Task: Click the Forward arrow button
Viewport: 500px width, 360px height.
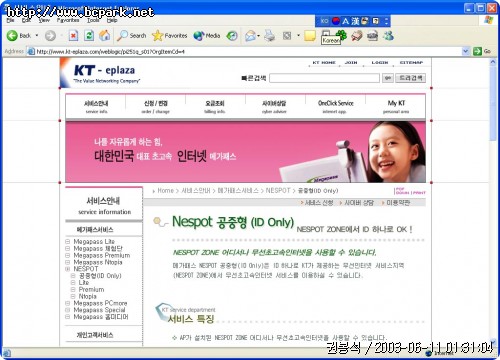Action: coord(50,35)
